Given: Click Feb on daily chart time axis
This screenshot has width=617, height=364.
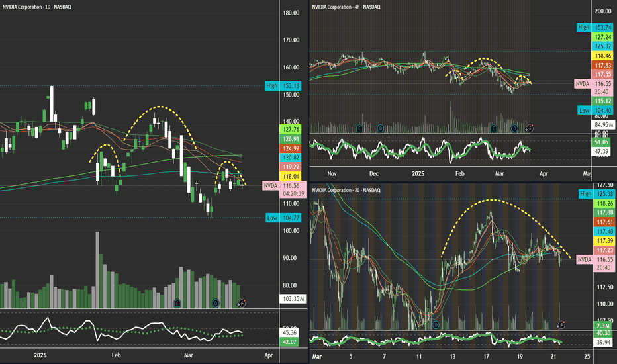Looking at the screenshot, I should tap(116, 355).
